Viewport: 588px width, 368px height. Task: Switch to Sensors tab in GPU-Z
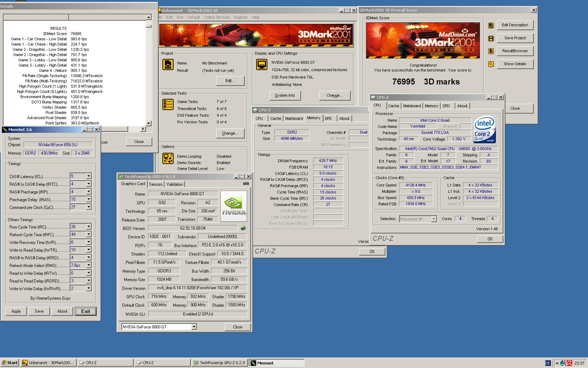pyautogui.click(x=156, y=184)
